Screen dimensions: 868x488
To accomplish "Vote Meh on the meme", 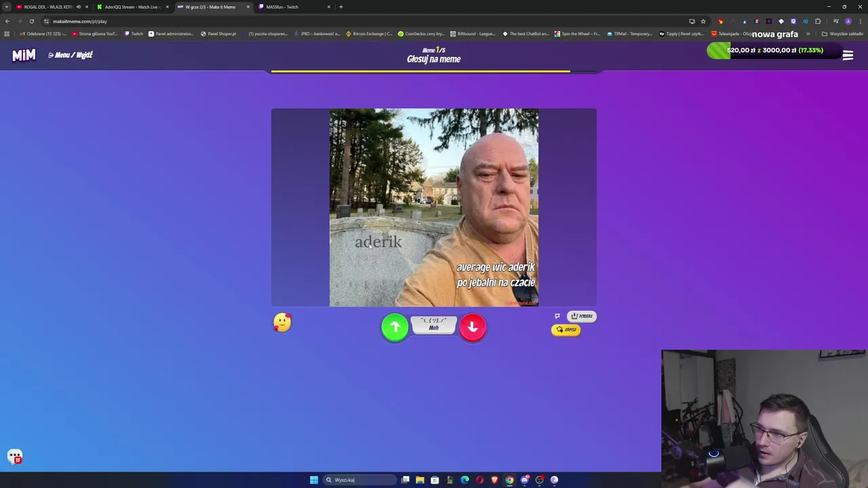I will [433, 325].
